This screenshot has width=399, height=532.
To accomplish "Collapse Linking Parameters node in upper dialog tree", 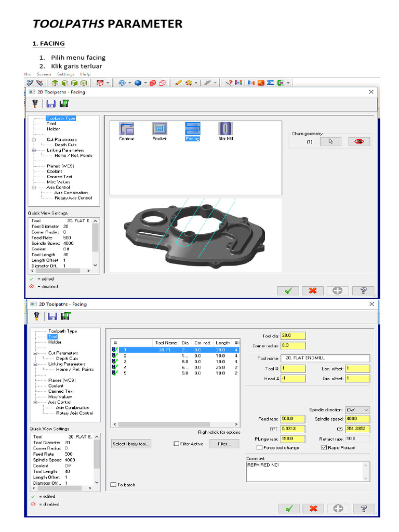I will [34, 150].
